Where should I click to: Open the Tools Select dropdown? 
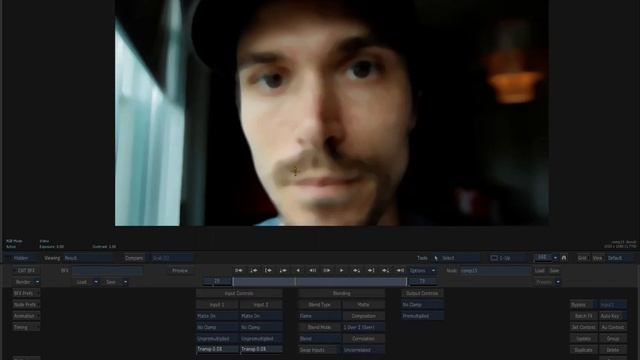point(456,258)
